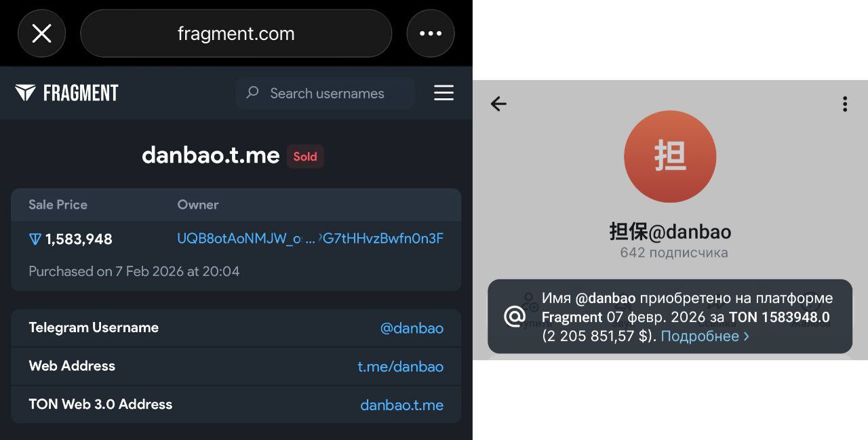This screenshot has width=868, height=440.
Task: Click the danbao.t.me page heading
Action: pyautogui.click(x=211, y=155)
